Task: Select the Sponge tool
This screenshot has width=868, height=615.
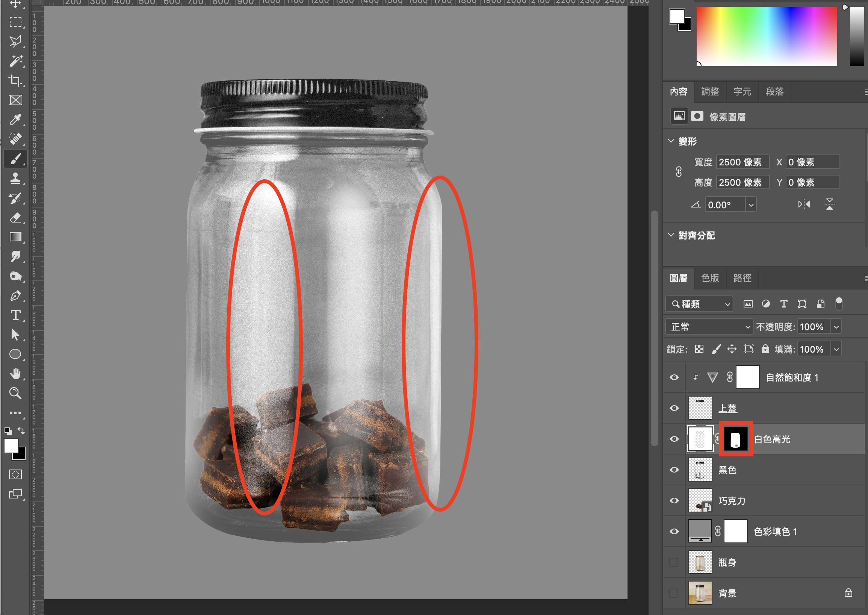Action: click(x=15, y=276)
